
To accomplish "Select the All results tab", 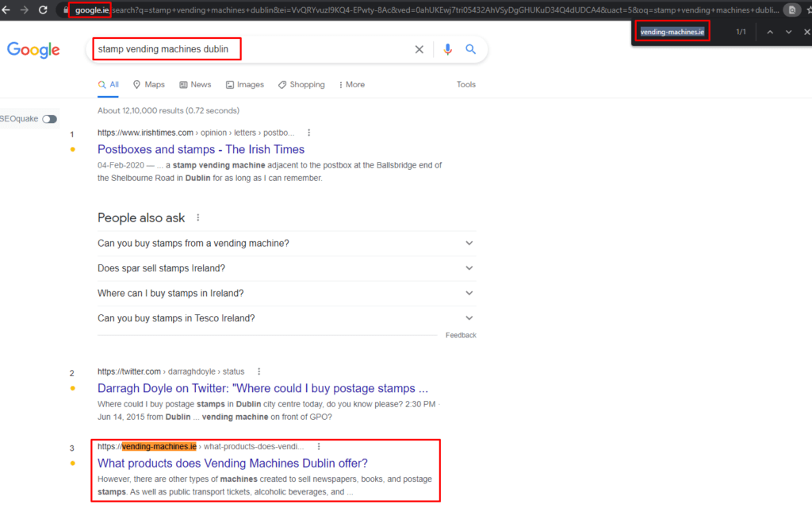I will point(108,84).
